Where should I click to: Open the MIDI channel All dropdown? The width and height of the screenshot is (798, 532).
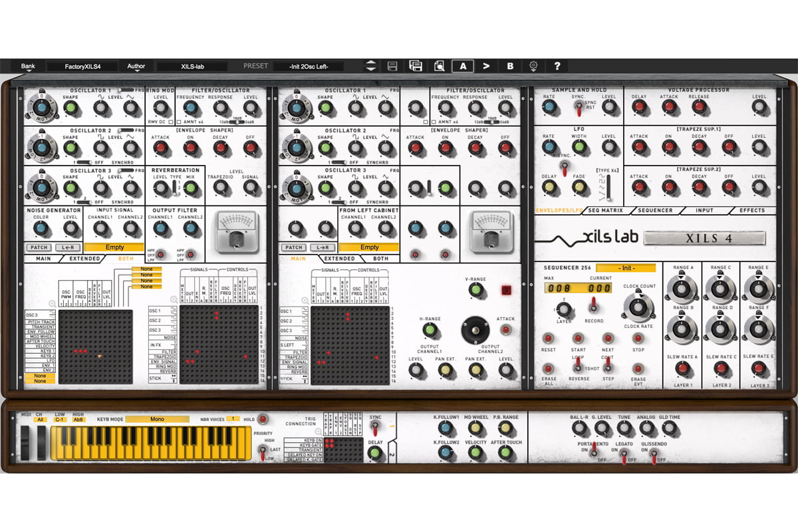(x=40, y=420)
